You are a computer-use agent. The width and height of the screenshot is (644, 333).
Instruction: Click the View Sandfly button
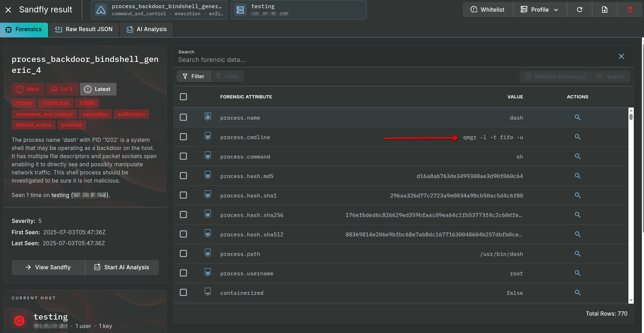pyautogui.click(x=48, y=268)
